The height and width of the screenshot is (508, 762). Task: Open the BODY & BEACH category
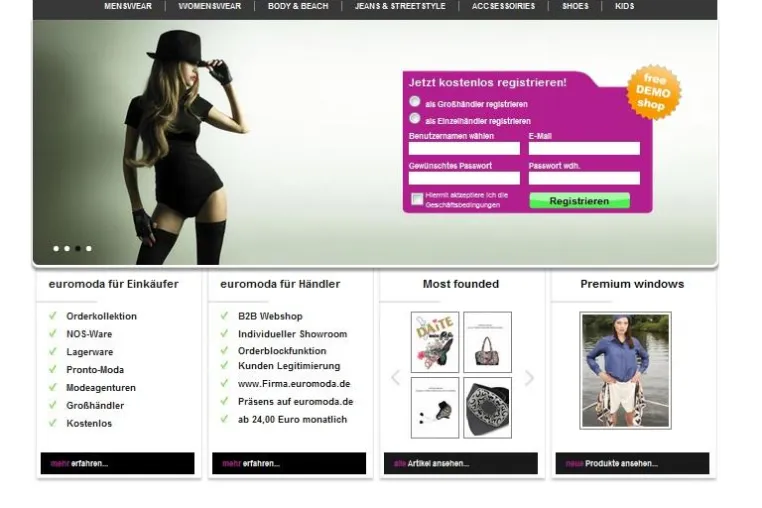pos(298,6)
